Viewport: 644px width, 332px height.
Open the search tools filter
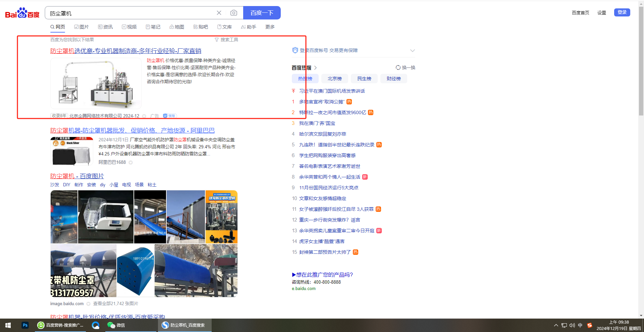click(x=226, y=40)
